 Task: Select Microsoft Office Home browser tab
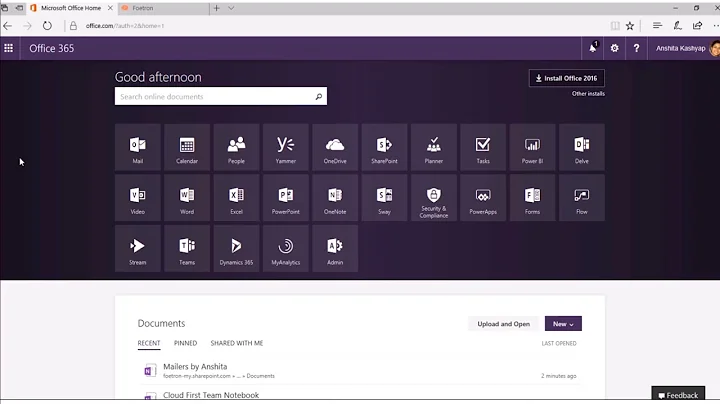pyautogui.click(x=71, y=8)
